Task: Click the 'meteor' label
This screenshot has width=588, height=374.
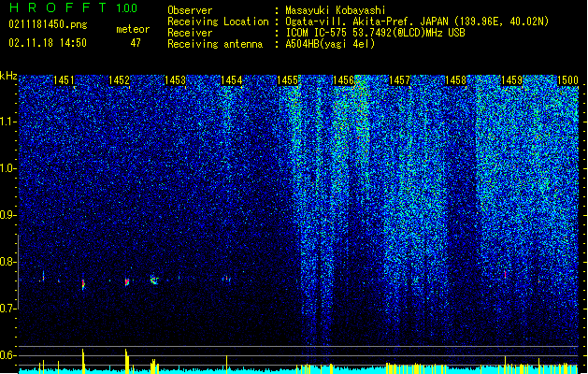Action: (x=133, y=29)
